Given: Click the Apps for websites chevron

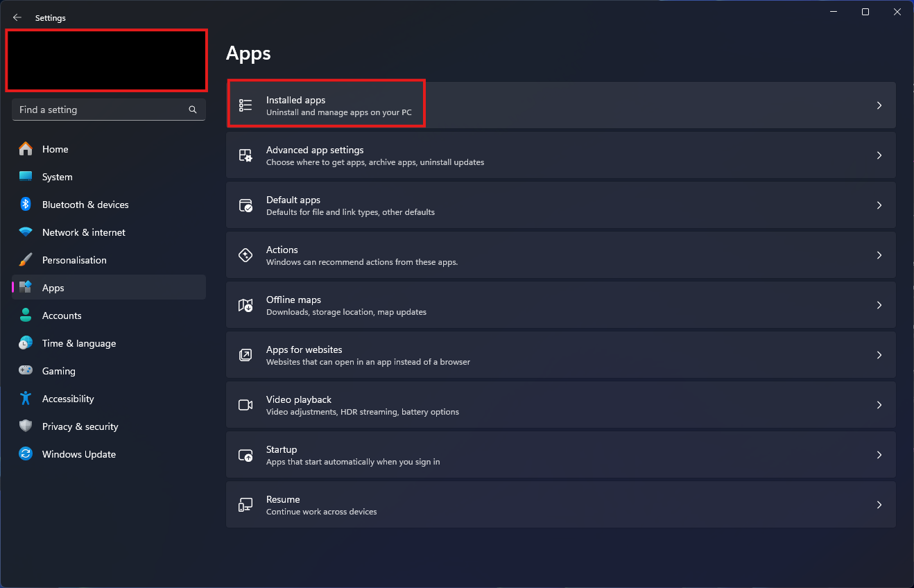Looking at the screenshot, I should [x=879, y=355].
